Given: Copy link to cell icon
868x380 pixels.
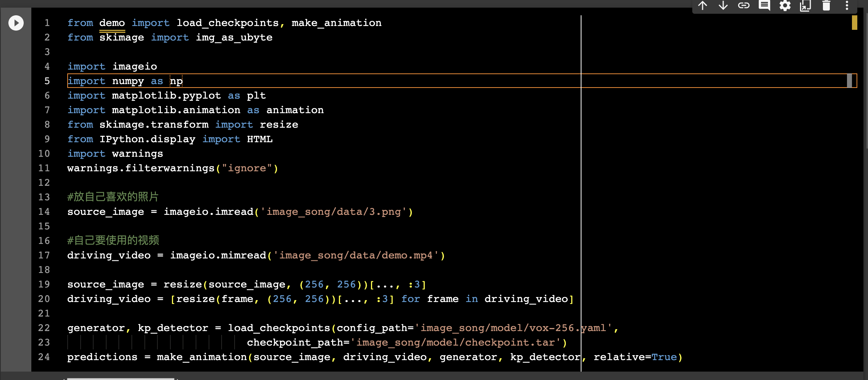Looking at the screenshot, I should [x=744, y=6].
